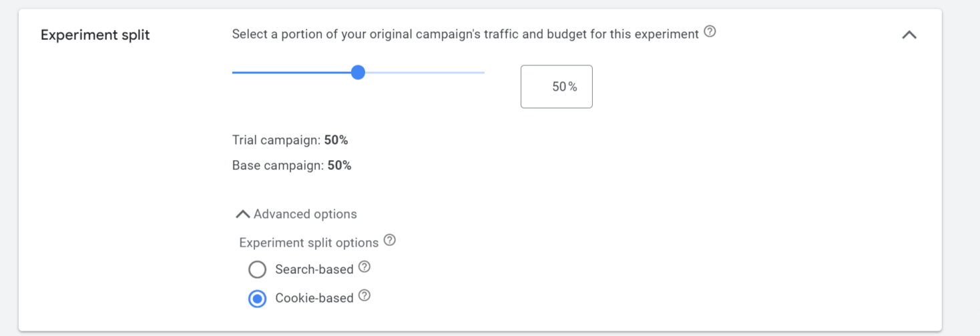Click the light unfilled part of slider track
This screenshot has width=980, height=336.
point(425,73)
